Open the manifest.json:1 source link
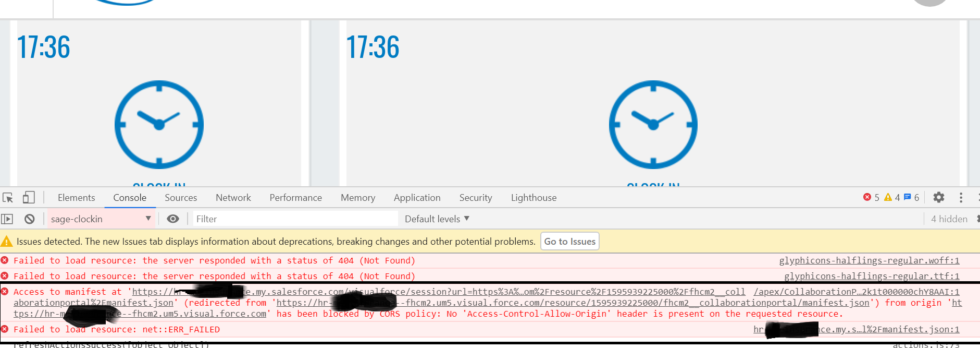The height and width of the screenshot is (348, 980). click(856, 330)
